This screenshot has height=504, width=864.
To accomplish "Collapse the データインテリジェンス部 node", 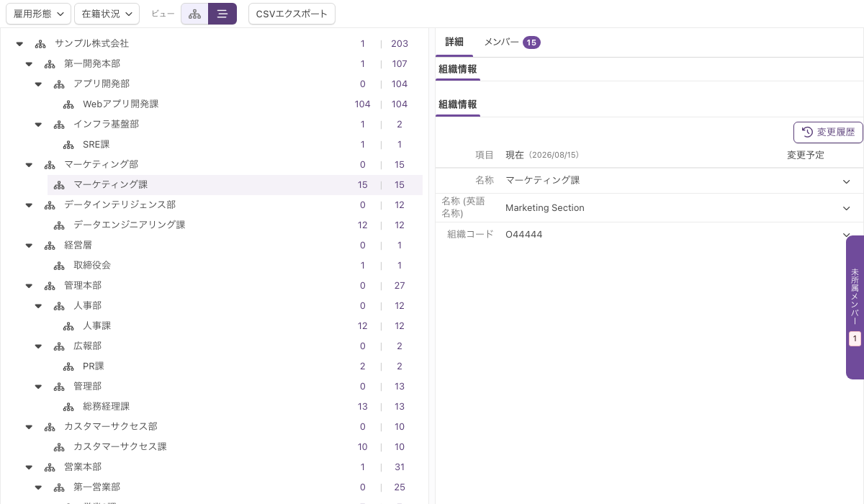I will [x=30, y=205].
